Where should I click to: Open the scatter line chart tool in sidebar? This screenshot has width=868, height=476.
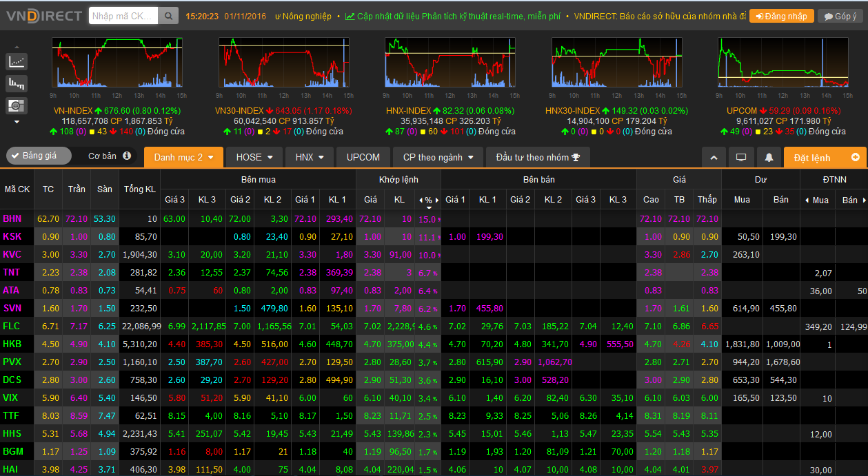pos(17,61)
